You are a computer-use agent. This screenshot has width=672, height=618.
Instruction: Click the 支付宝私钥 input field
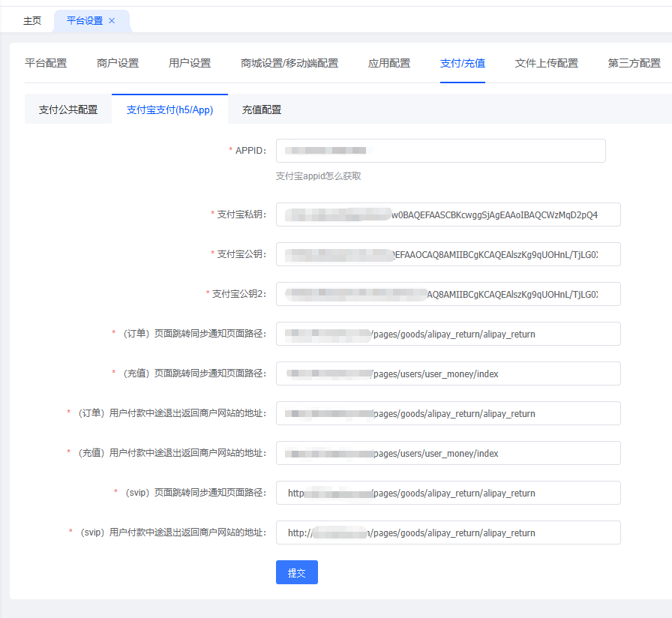448,214
